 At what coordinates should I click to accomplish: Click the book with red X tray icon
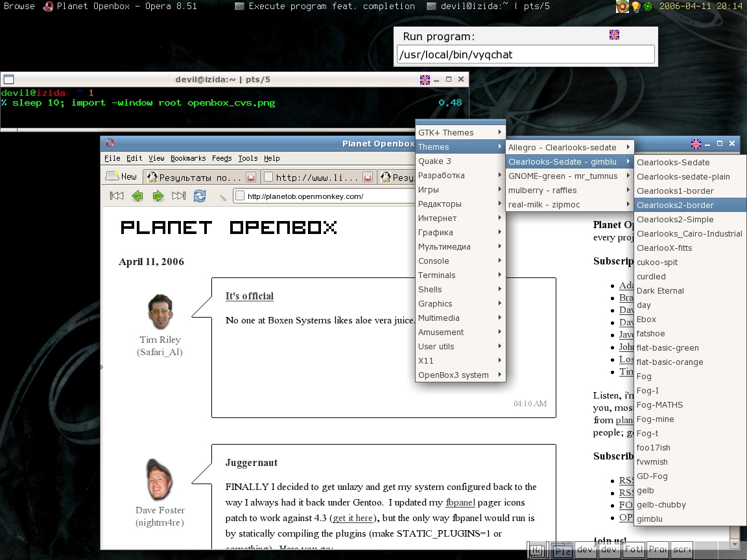point(622,6)
